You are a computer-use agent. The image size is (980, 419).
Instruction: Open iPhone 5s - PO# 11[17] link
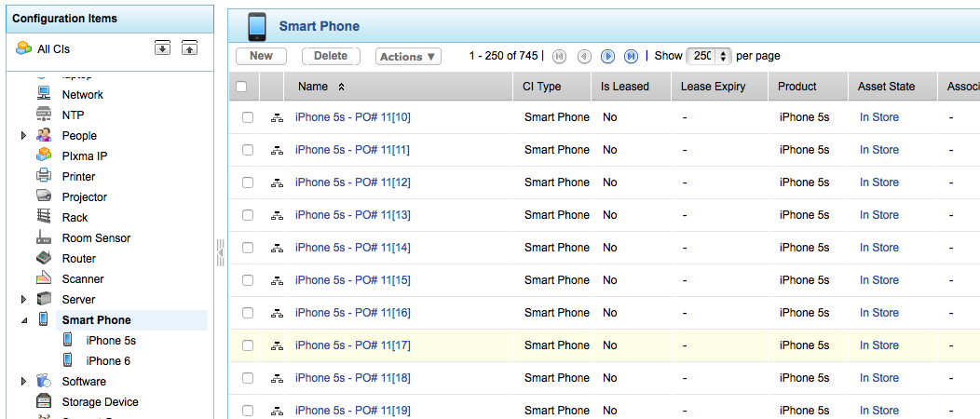[x=352, y=345]
